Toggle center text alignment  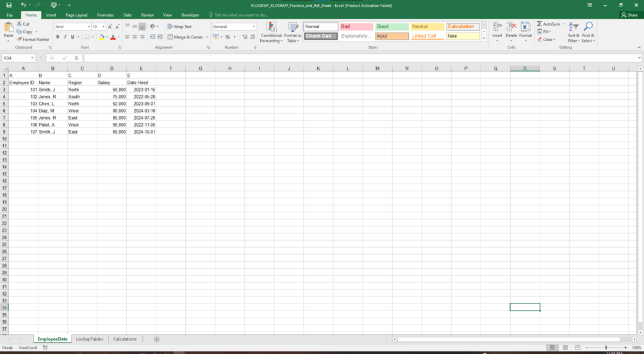pos(135,37)
